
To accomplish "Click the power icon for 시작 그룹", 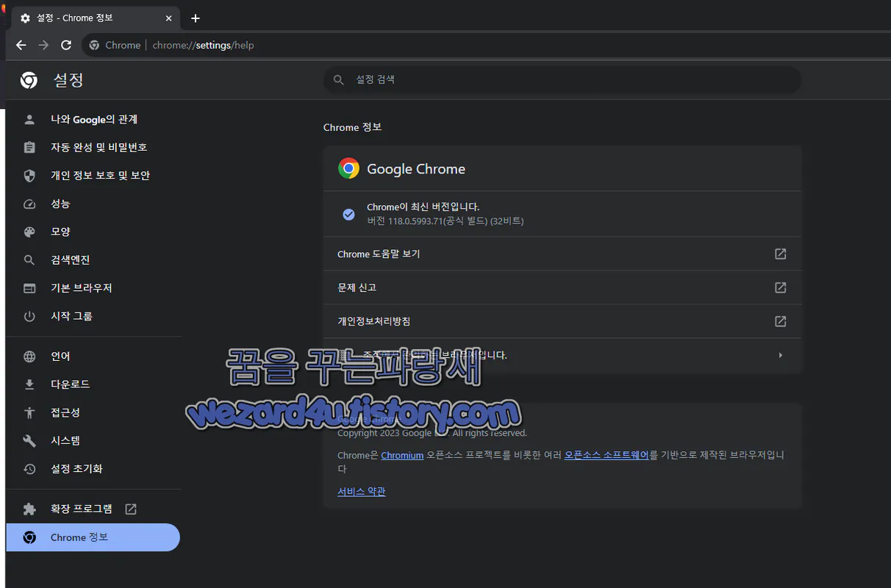I will (29, 316).
